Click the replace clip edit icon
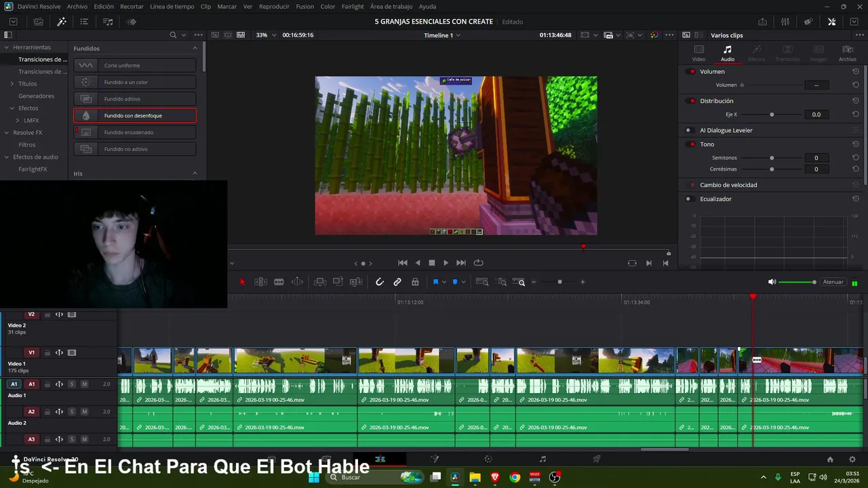 [x=356, y=282]
